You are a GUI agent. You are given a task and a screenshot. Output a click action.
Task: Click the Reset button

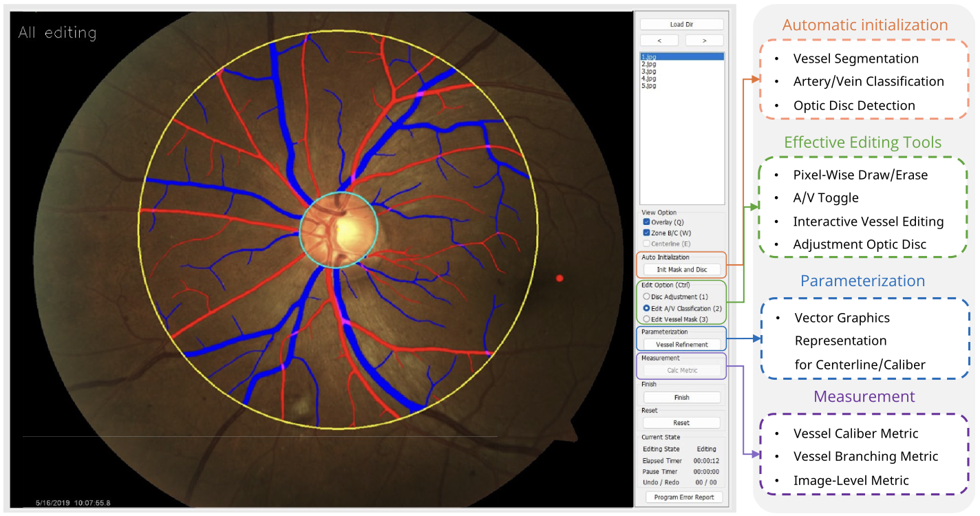(x=681, y=422)
